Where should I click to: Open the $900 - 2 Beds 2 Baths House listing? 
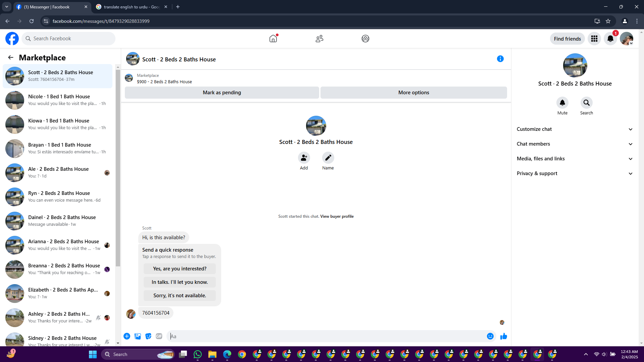tap(164, 82)
